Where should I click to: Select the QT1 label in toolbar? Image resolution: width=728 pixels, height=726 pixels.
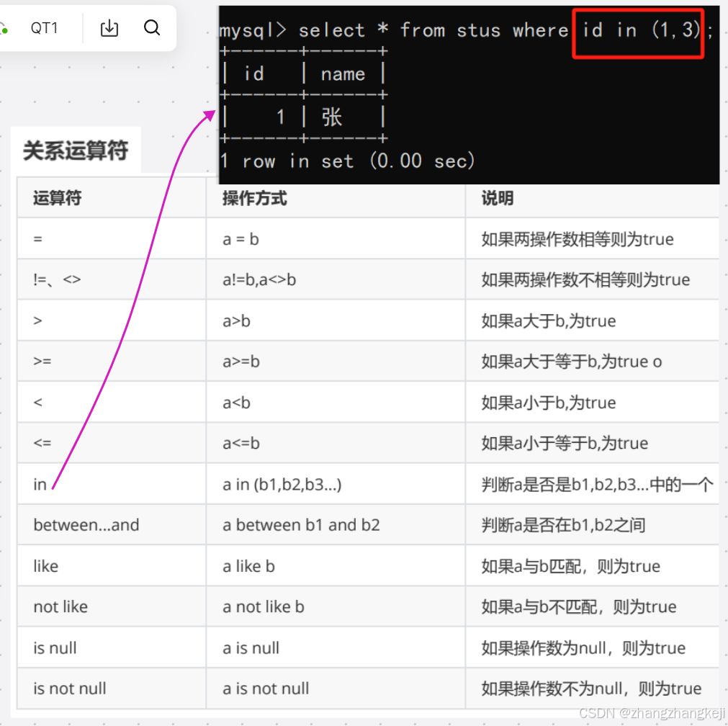click(44, 28)
